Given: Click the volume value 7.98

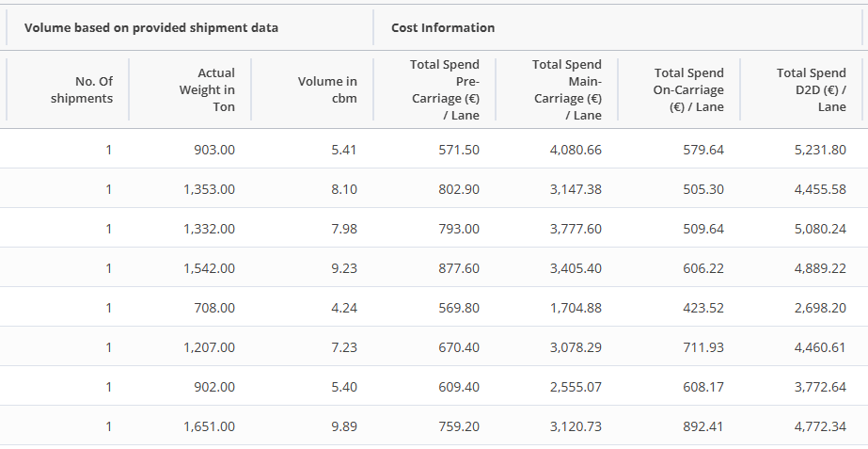Looking at the screenshot, I should tap(344, 229).
